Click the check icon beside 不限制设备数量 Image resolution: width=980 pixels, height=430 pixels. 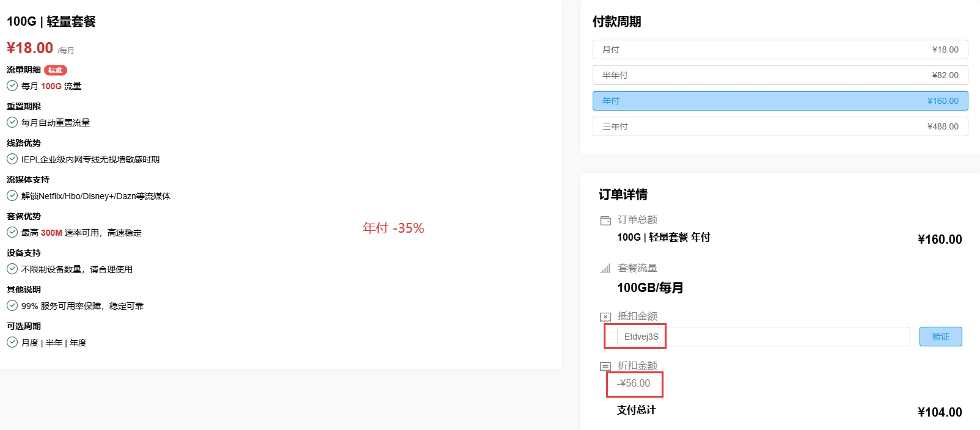click(x=12, y=269)
